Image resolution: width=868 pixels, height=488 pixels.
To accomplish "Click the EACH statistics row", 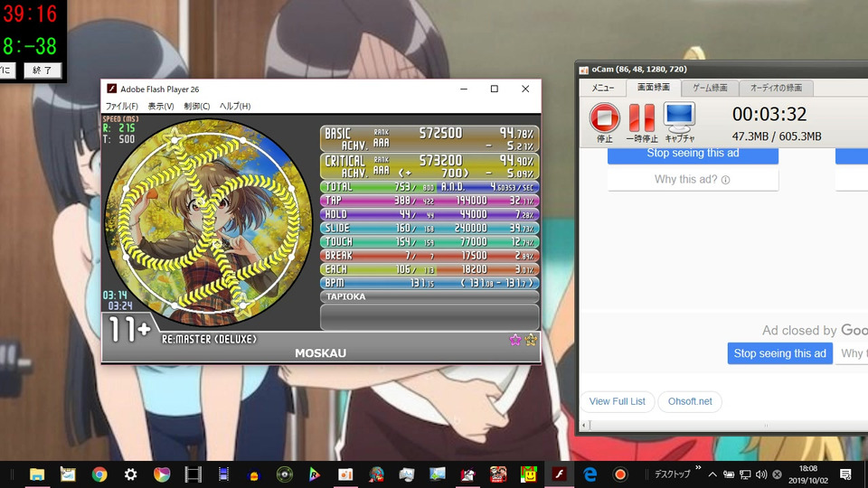I will click(429, 269).
